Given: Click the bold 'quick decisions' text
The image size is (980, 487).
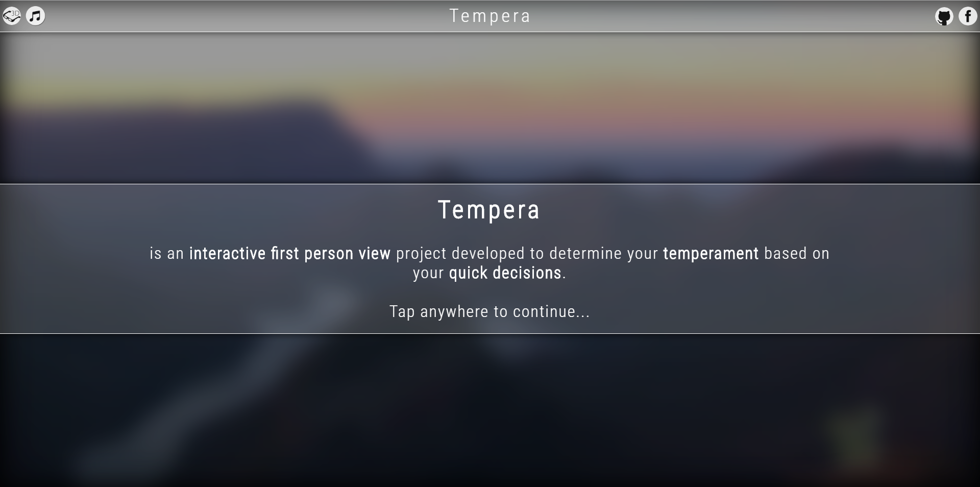Looking at the screenshot, I should point(505,273).
